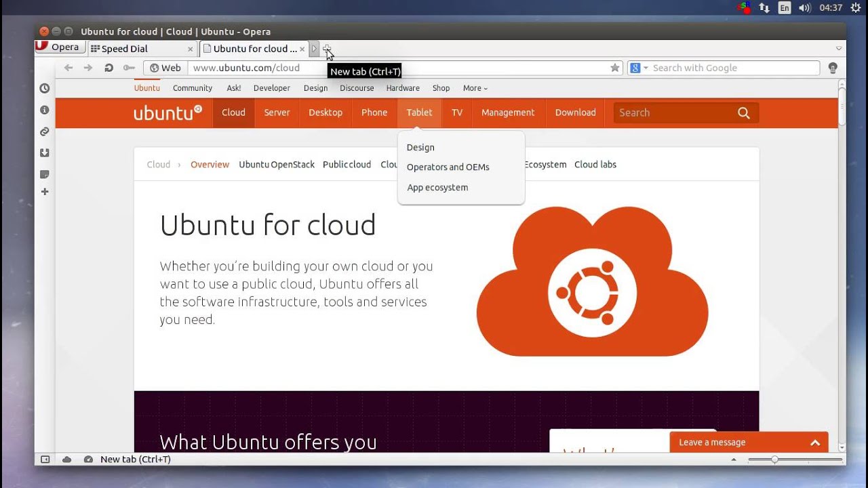Screen dimensions: 868x488
Task: Open the Cloud labs sub-navigation link
Action: [x=595, y=164]
